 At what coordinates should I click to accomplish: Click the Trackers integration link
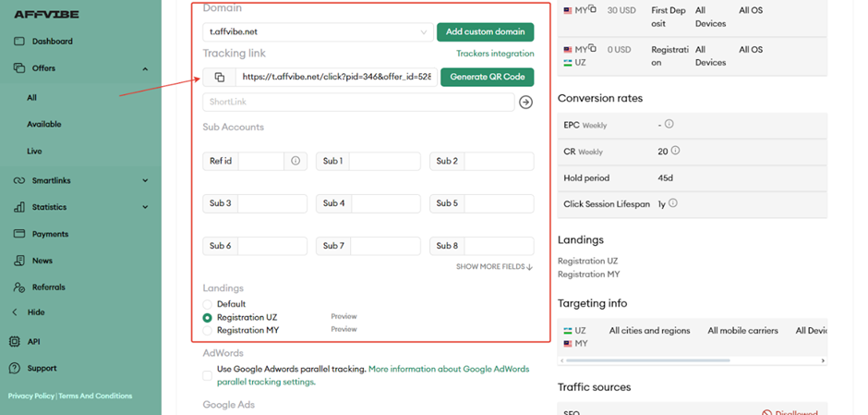tap(495, 54)
